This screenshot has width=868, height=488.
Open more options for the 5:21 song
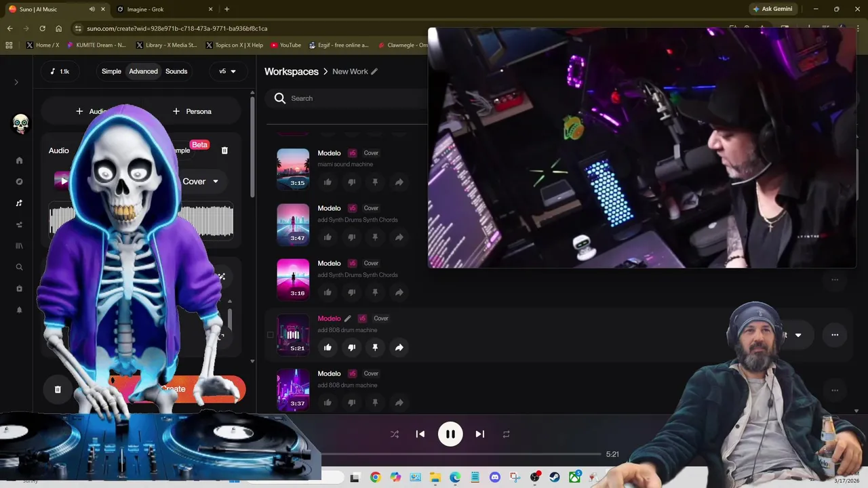tap(835, 335)
